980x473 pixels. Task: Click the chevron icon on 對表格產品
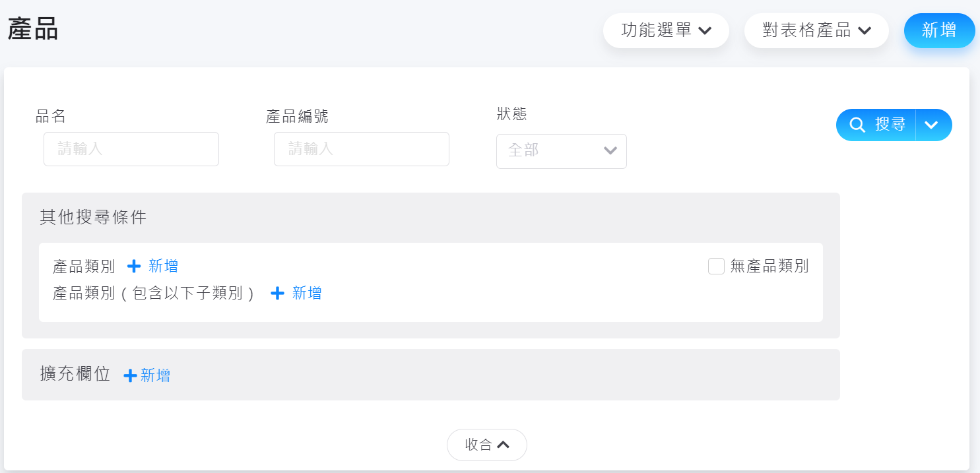pos(865,31)
